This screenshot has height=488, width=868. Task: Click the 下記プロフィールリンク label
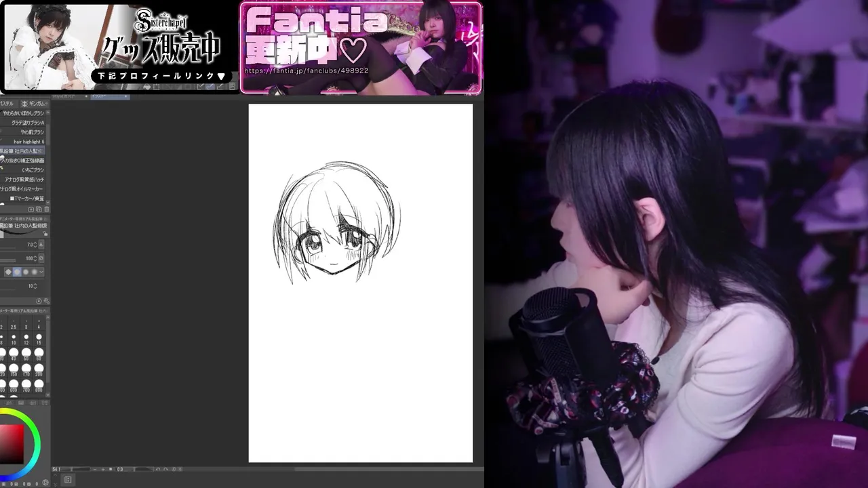coord(161,77)
